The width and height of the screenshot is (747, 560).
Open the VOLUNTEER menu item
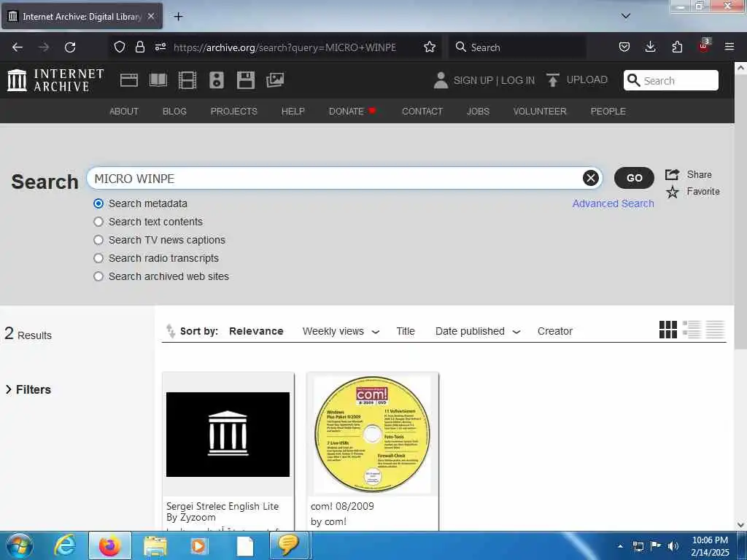tap(540, 111)
